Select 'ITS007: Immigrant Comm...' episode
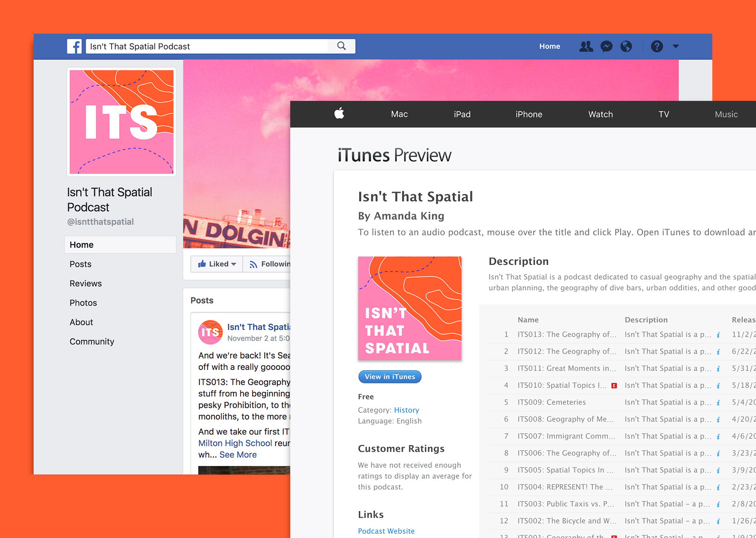Image resolution: width=756 pixels, height=538 pixels. pyautogui.click(x=566, y=436)
